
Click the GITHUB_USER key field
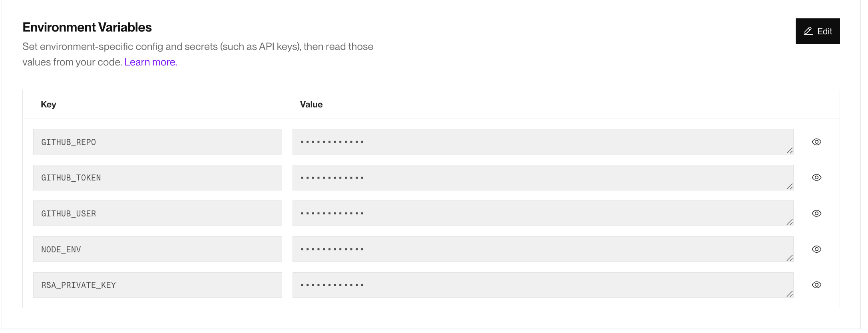pyautogui.click(x=157, y=213)
